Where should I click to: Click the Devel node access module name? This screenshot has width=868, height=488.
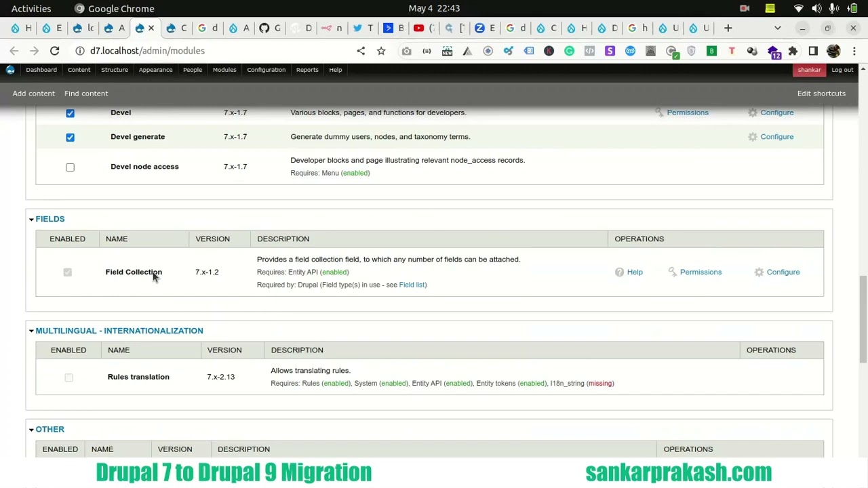[144, 167]
